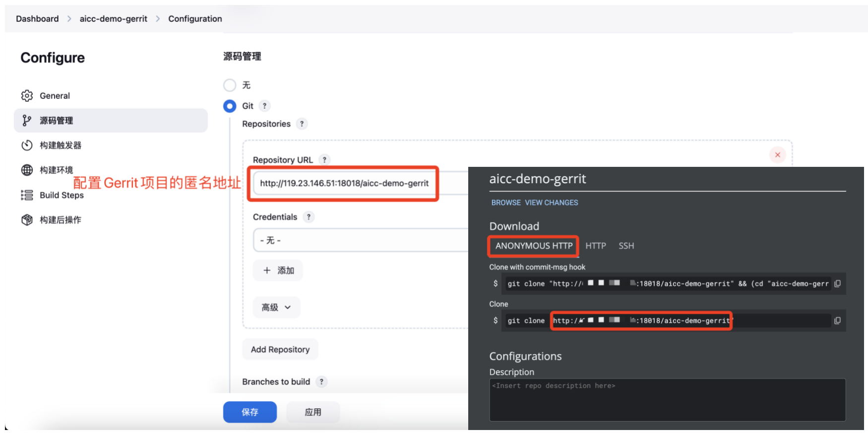This screenshot has width=868, height=433.
Task: Click the 添加 add credentials button
Action: pyautogui.click(x=278, y=271)
